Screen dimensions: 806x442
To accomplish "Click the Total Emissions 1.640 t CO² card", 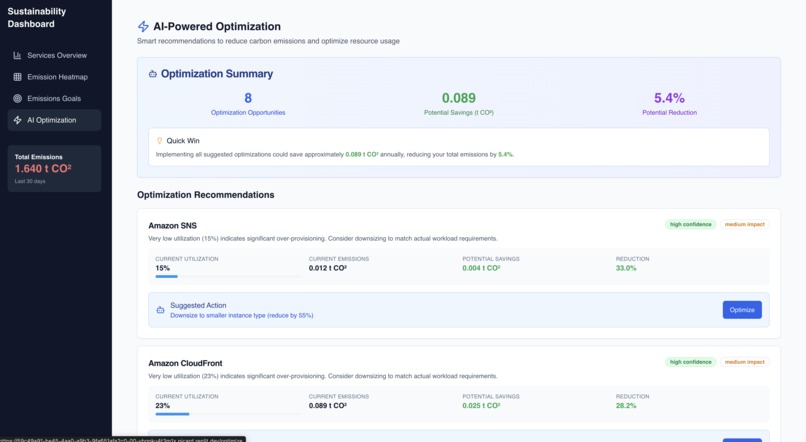I will [54, 169].
